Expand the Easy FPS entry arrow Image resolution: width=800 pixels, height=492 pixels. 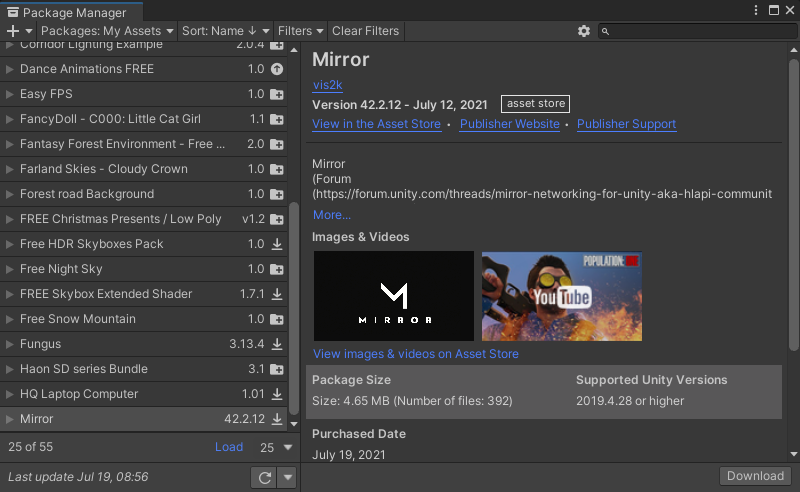pyautogui.click(x=9, y=94)
